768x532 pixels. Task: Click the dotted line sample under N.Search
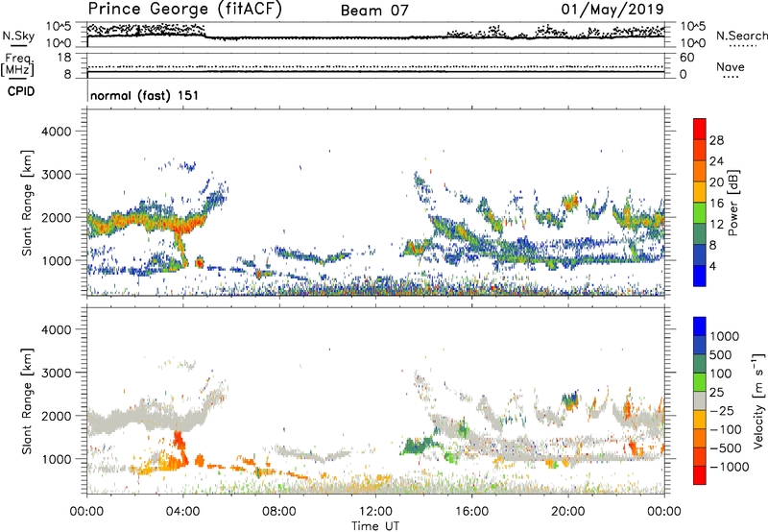click(742, 46)
